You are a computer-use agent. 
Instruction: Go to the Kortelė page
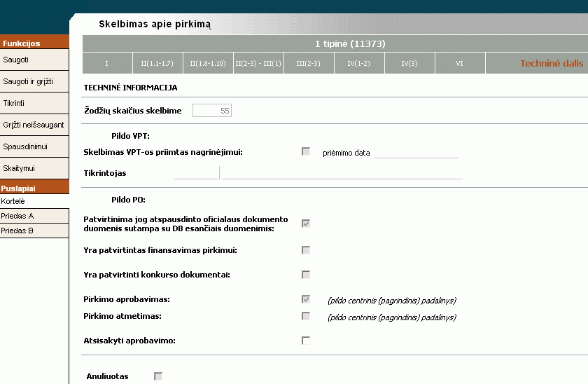click(x=34, y=201)
